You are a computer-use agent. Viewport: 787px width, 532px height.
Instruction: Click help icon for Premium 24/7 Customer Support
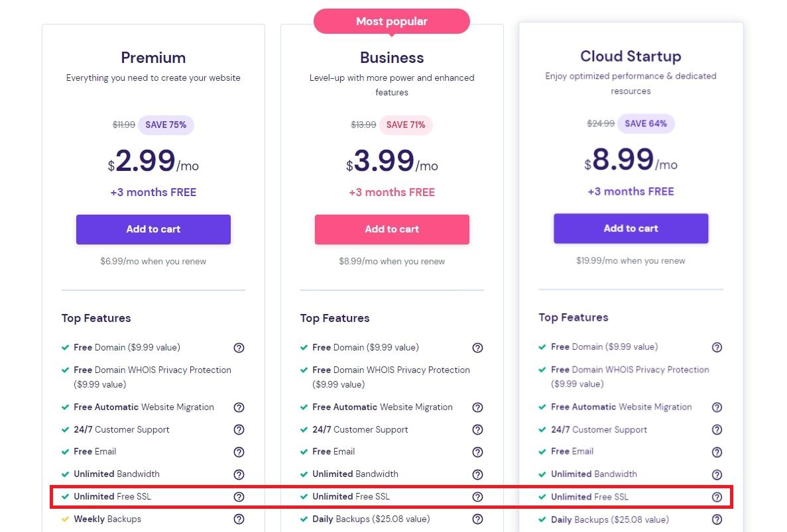tap(239, 430)
